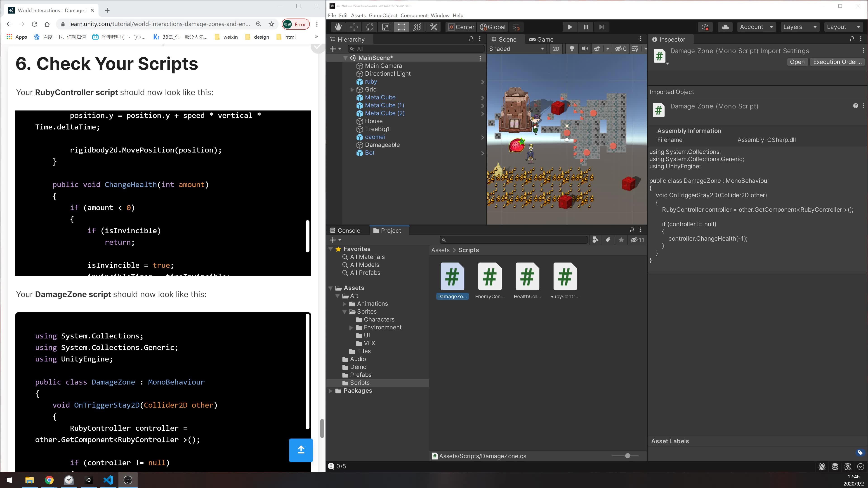
Task: Select the EnemyController script asset
Action: coord(490,281)
